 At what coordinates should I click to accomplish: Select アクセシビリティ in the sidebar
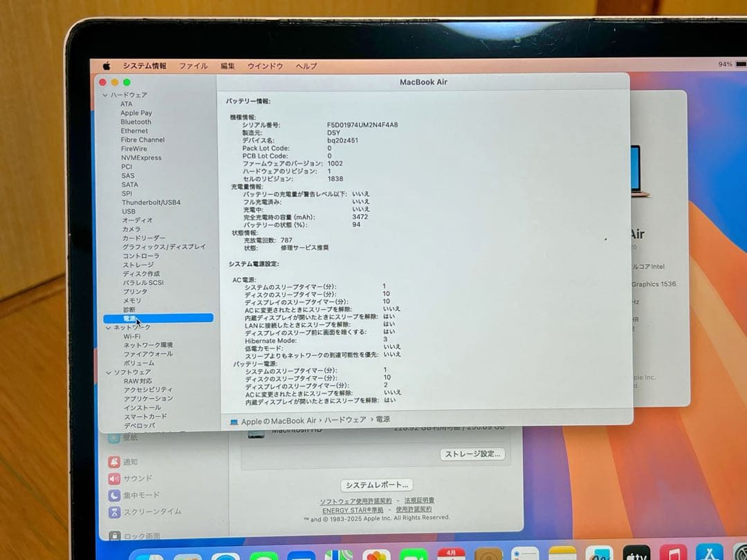click(x=148, y=390)
